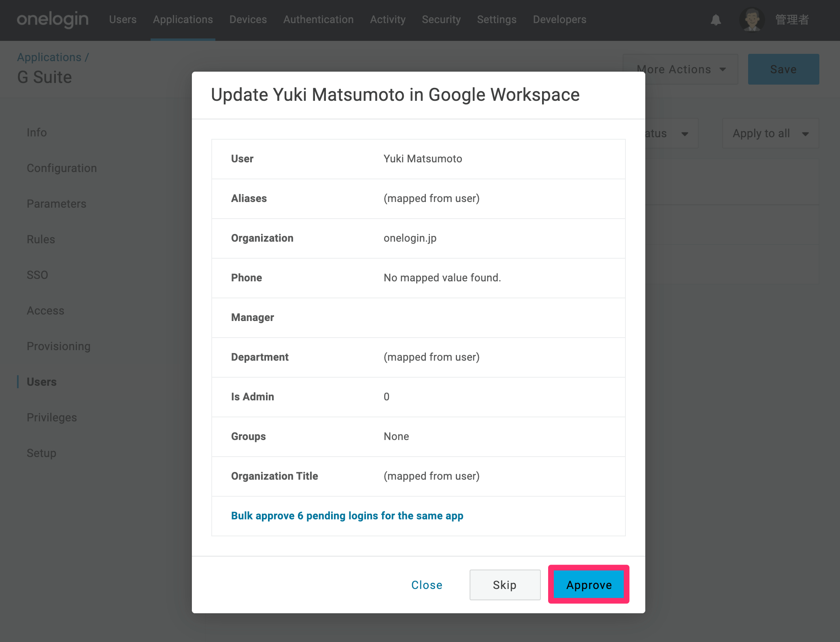Select the Parameters sidebar tab
This screenshot has height=642, width=840.
(x=57, y=204)
